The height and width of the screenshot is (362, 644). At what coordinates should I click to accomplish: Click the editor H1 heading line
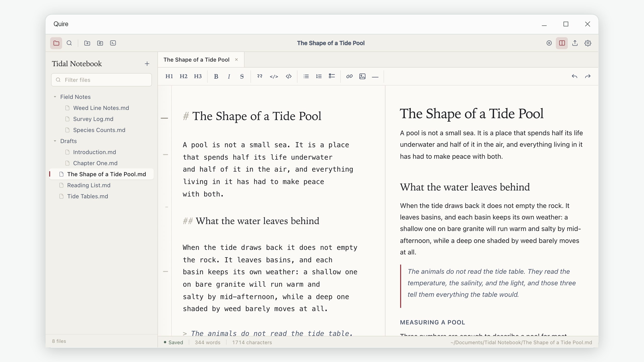252,116
